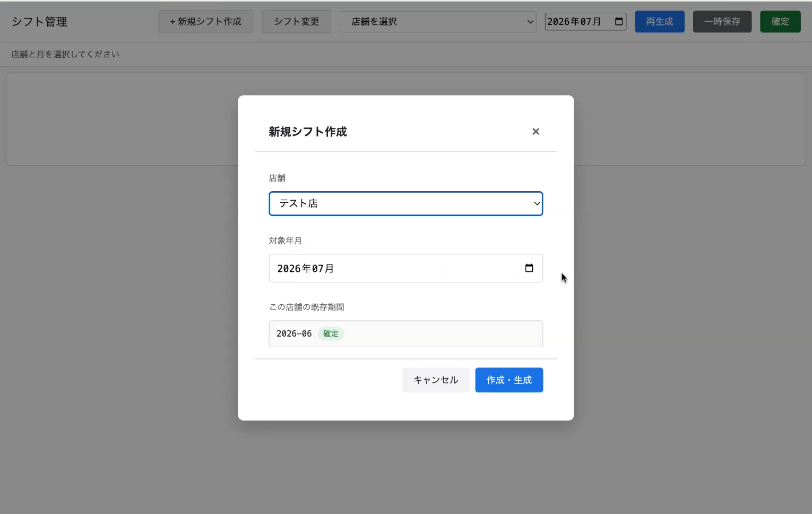Close the 新規シフト作成 dialog with the X

click(x=535, y=131)
